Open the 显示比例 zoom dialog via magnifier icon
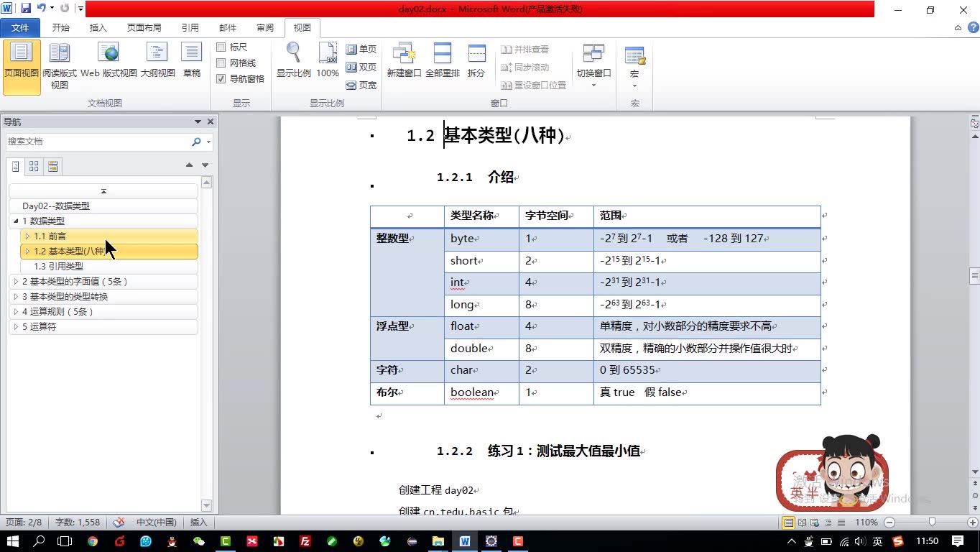Screen dimensions: 980x552 (x=292, y=57)
